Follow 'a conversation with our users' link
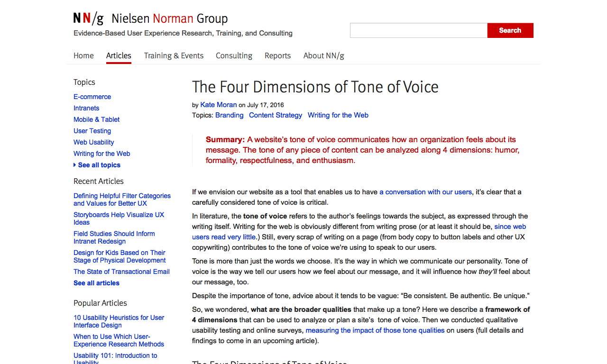 pos(426,192)
